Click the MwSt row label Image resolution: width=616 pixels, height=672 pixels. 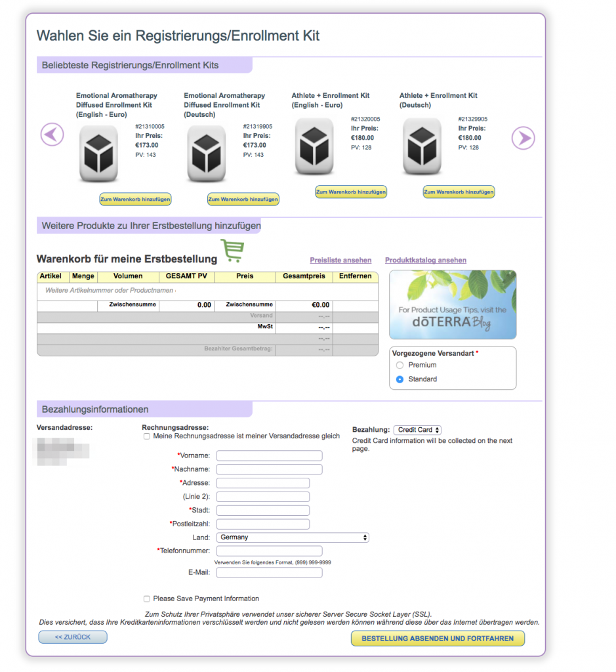[265, 327]
